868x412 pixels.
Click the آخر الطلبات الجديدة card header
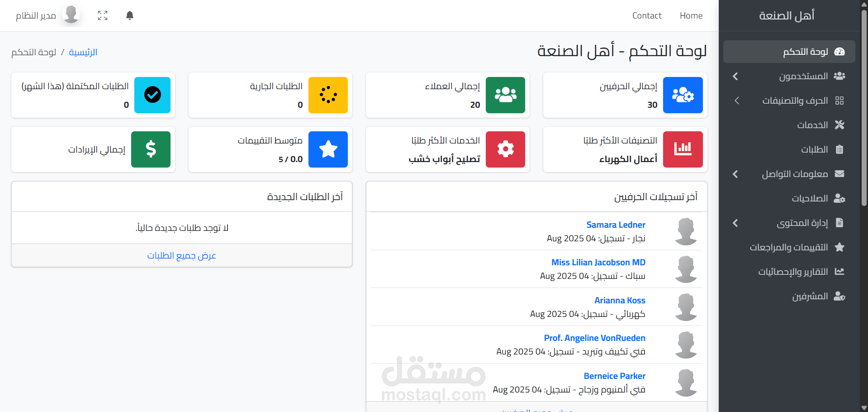pyautogui.click(x=182, y=196)
